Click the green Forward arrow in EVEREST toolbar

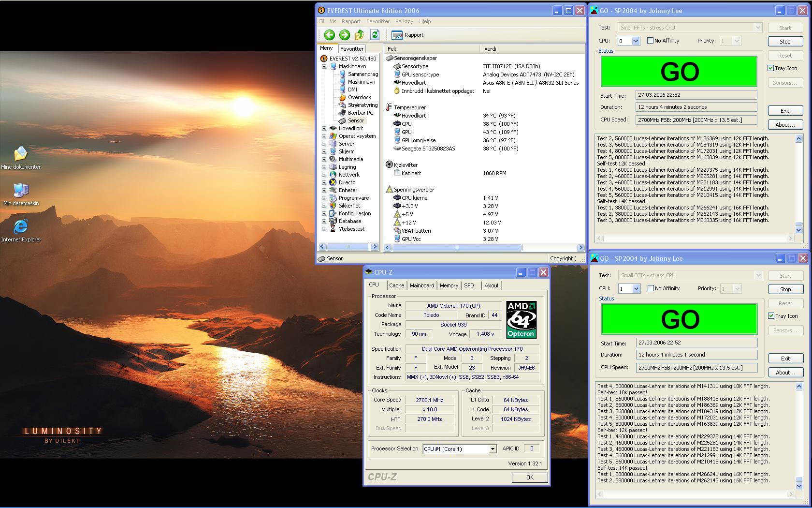click(x=344, y=35)
